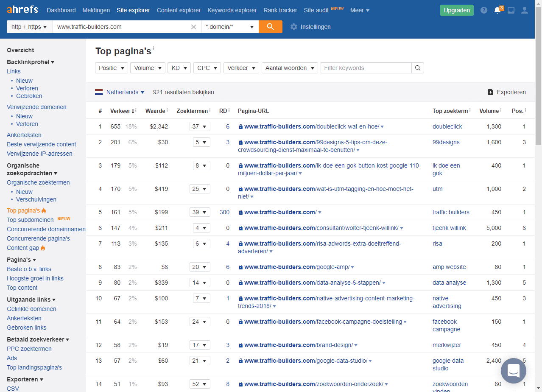The image size is (542, 392).
Task: Expand the 37 zoektermen dropdown in row 1
Action: [x=200, y=126]
